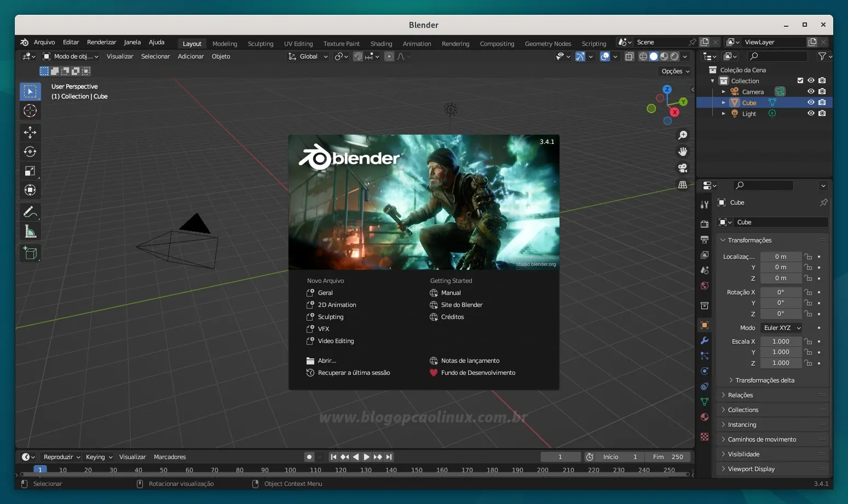Viewport: 848px width, 504px height.
Task: Open the Euler XYZ rotation mode dropdown
Action: tap(782, 328)
